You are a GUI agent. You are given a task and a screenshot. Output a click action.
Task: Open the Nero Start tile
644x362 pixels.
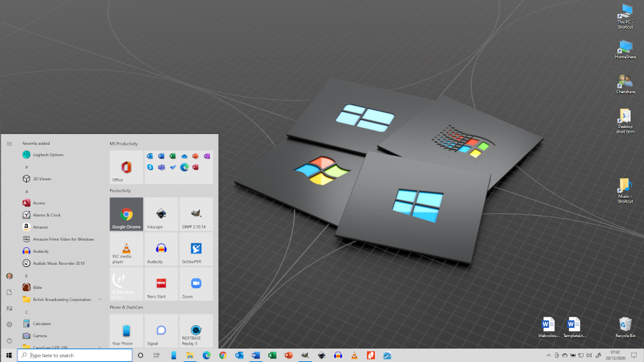coord(161,284)
